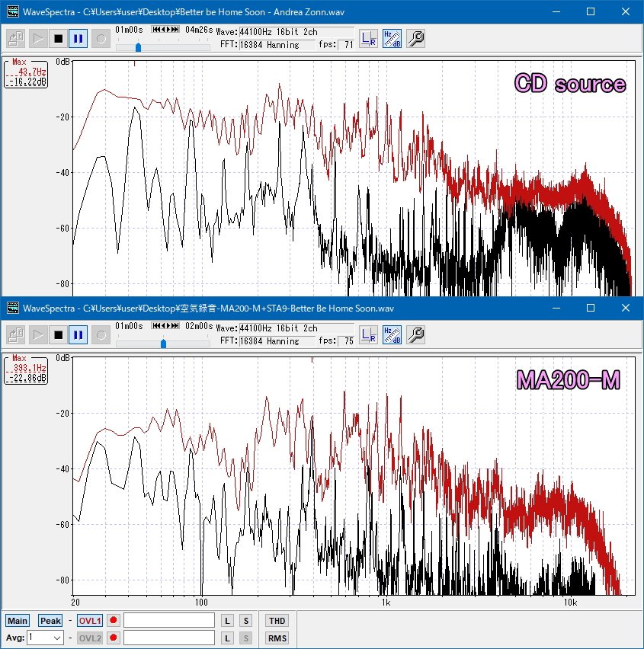The image size is (644, 649).
Task: Click the OVL2 overlay name text field
Action: [169, 638]
